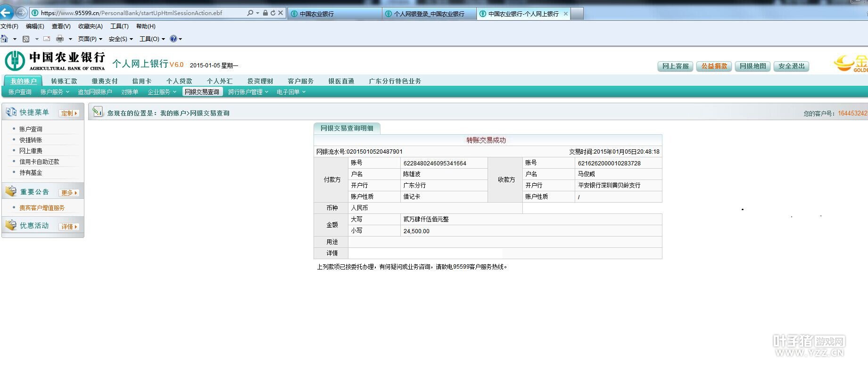Click the blue Help question mark icon
Screen dimensions: 868x376
pos(174,39)
